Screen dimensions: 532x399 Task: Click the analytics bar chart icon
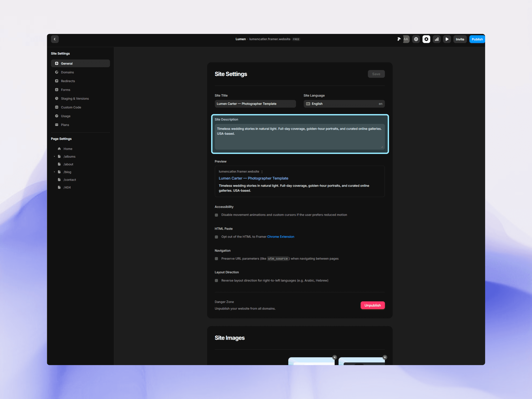click(437, 39)
